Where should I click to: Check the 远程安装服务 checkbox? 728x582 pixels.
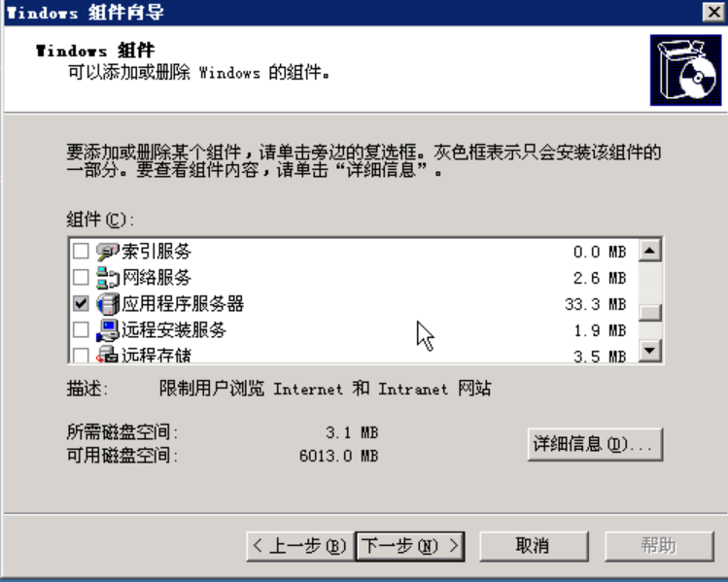[81, 330]
